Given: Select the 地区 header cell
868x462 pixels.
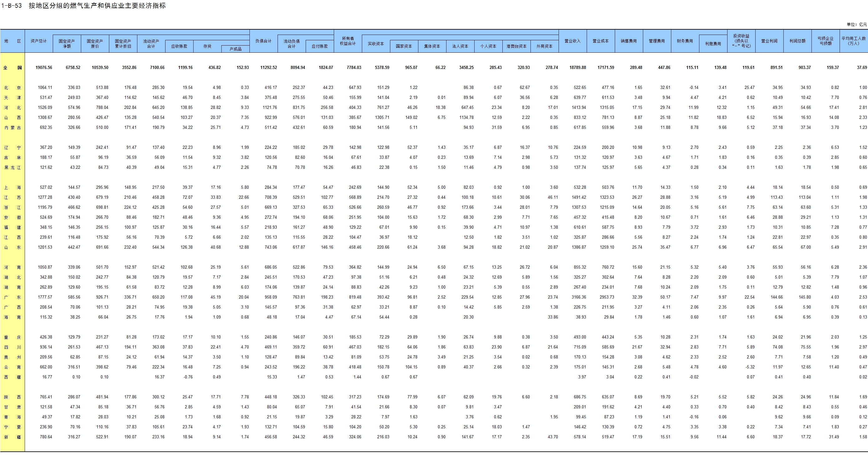Looking at the screenshot, I should (x=12, y=41).
